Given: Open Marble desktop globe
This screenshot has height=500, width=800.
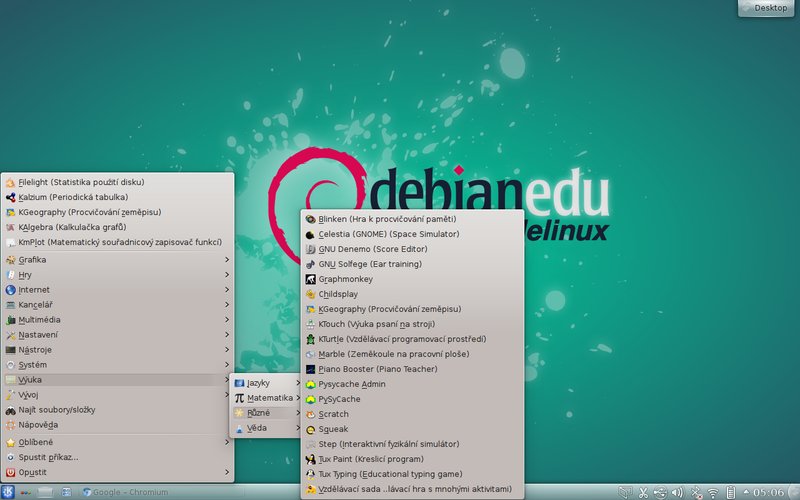Looking at the screenshot, I should click(412, 354).
